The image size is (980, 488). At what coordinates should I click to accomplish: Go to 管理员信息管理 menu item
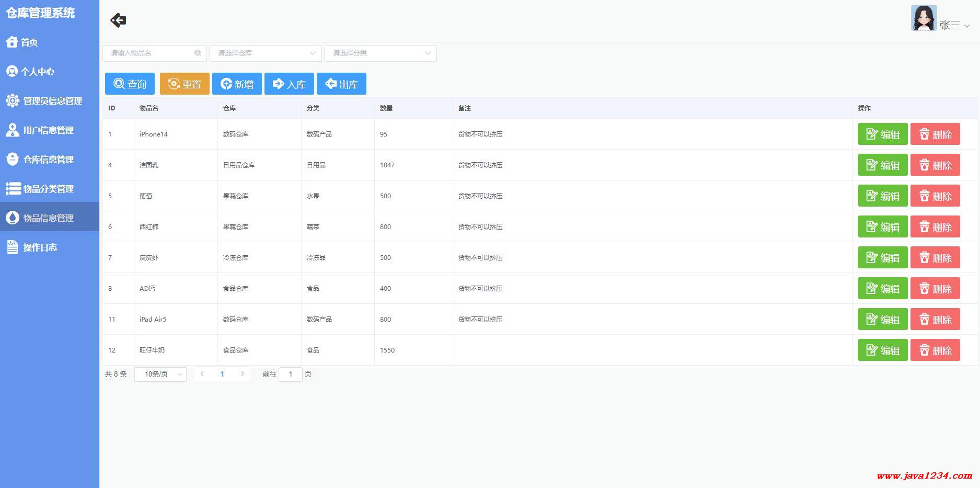tap(50, 101)
